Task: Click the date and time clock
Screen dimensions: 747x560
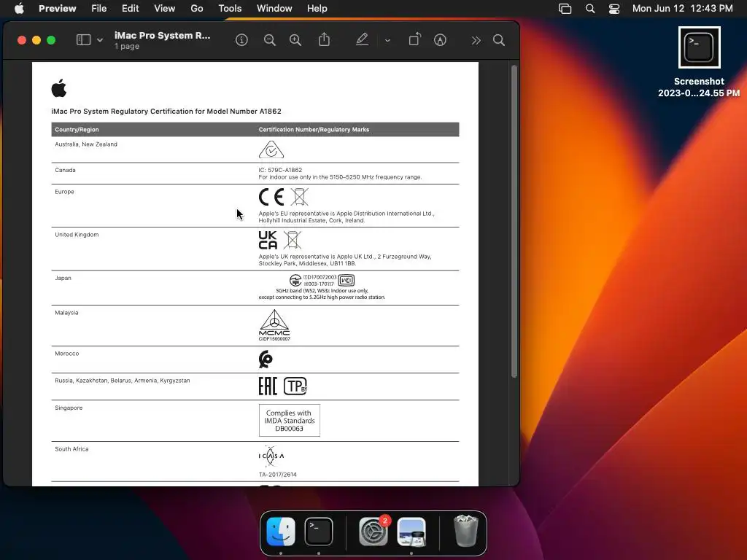Action: pyautogui.click(x=682, y=8)
